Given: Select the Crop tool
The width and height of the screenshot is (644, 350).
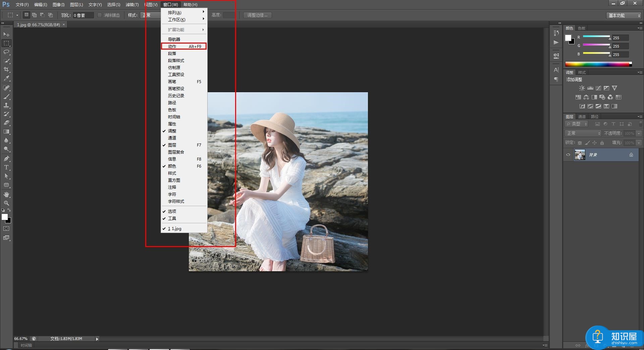Looking at the screenshot, I should click(6, 69).
